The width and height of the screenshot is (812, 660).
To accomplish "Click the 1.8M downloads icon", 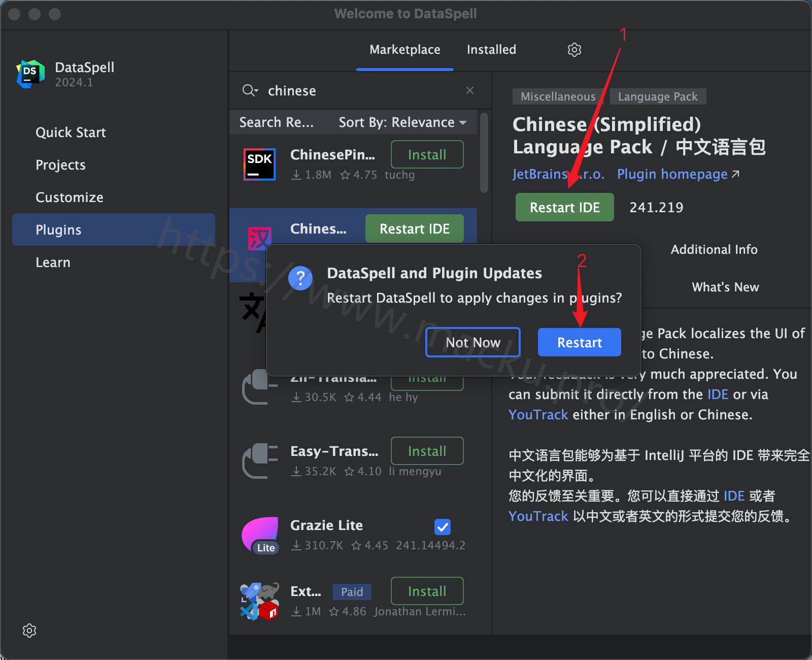I will click(296, 175).
